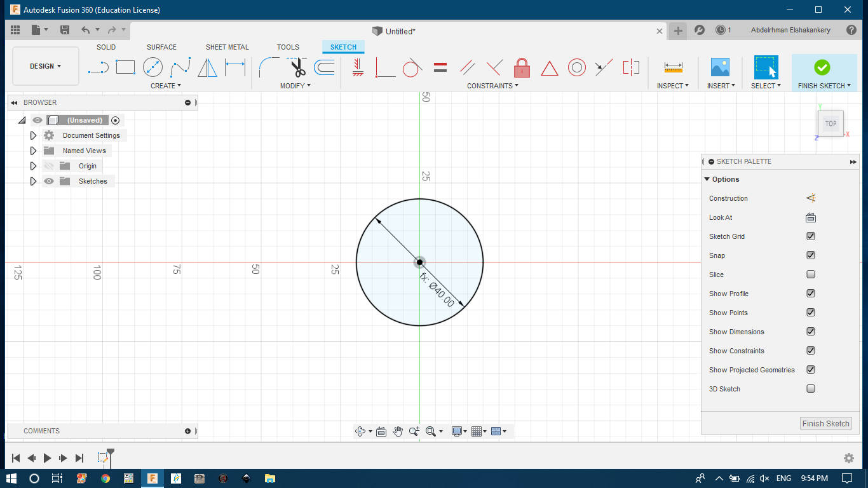Select the Fillet tool in Modify
This screenshot has width=868, height=488.
coord(269,67)
